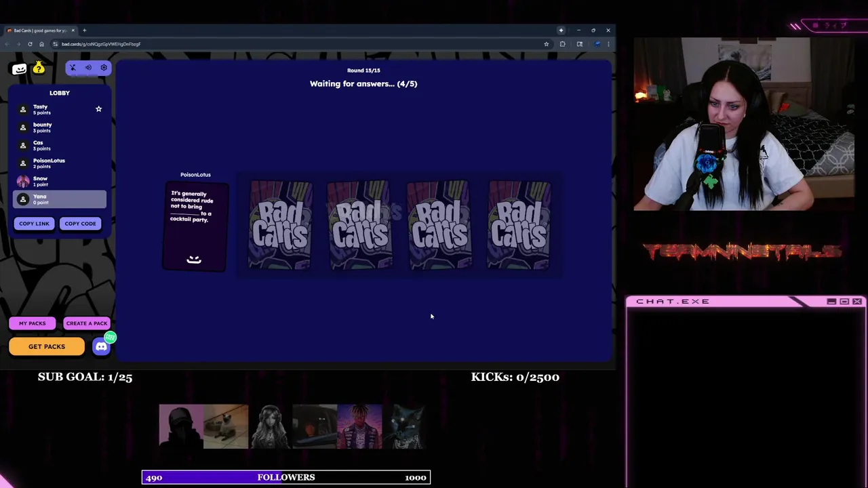Close the CHAT.EXE window
868x488 pixels.
coord(857,302)
